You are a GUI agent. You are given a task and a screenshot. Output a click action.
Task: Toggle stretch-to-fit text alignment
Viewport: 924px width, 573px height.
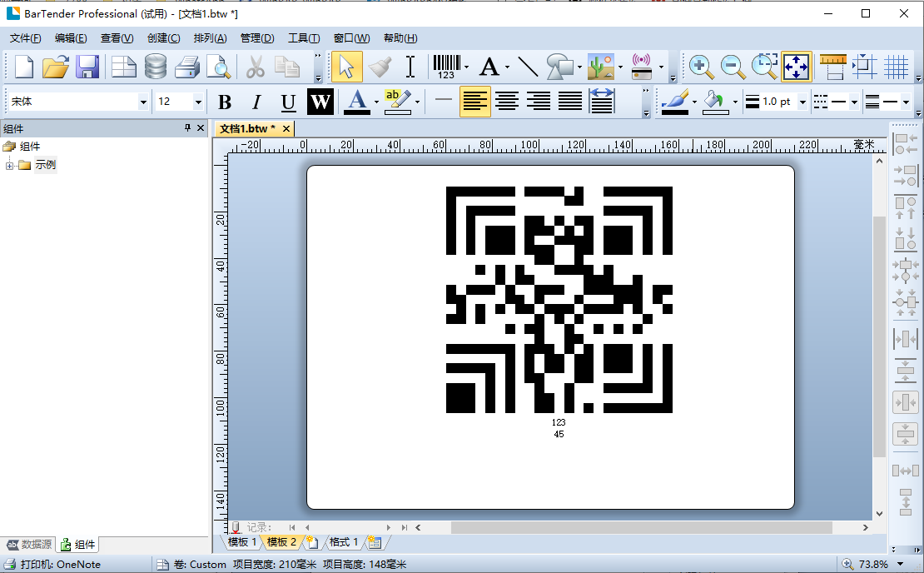(x=602, y=102)
